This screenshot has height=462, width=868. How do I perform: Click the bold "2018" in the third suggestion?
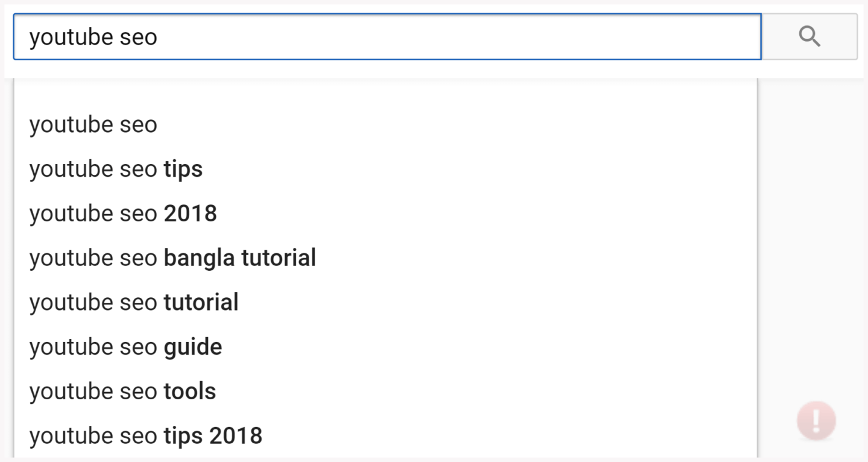tap(190, 214)
